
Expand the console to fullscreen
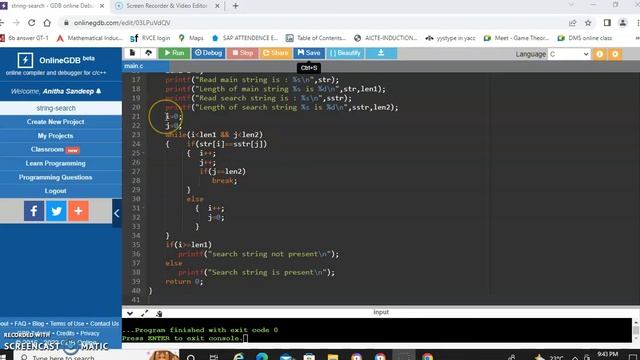coord(144,313)
